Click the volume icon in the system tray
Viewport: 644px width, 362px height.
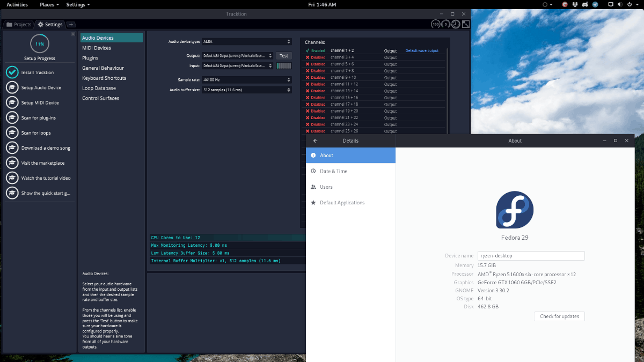click(619, 4)
